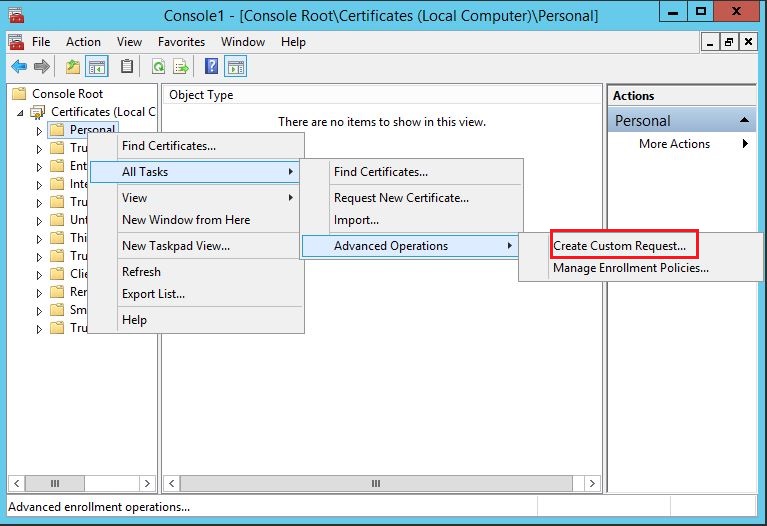Expand the Personal folder tree arrow

[40, 130]
